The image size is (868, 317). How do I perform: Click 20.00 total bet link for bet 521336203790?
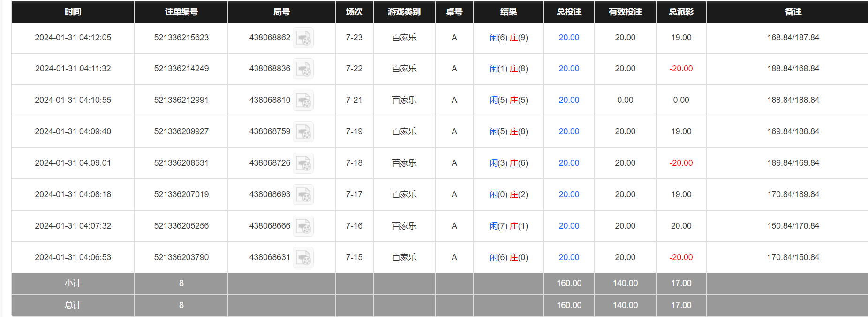pos(569,257)
